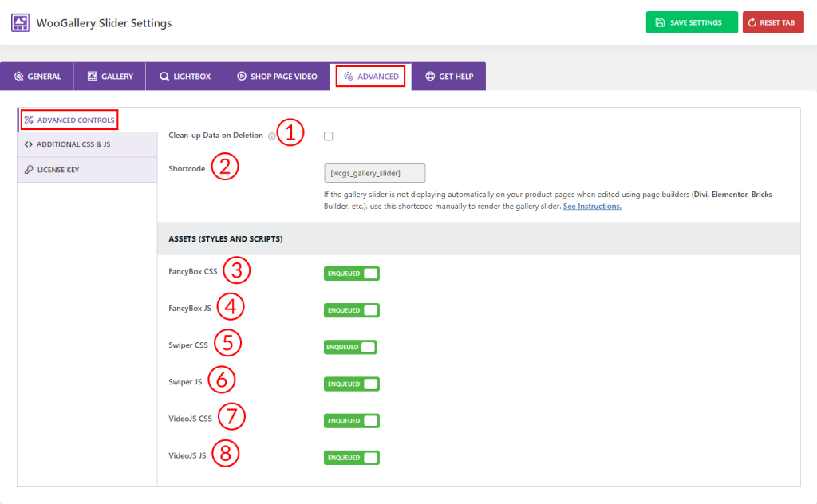Screen dimensions: 817x504
Task: Click the Swiper CSS label
Action: [x=188, y=345]
